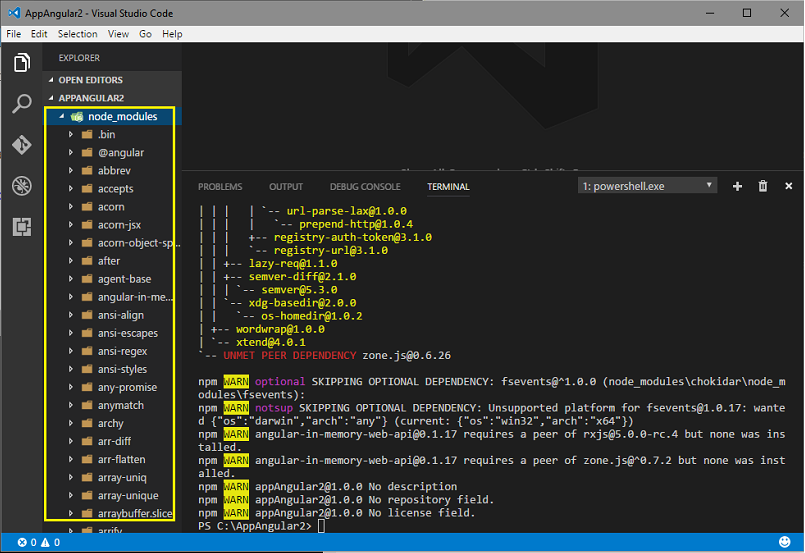Viewport: 805px width, 553px height.
Task: Click 'semver-diff@2.1.0' in terminal output
Action: [x=302, y=277]
